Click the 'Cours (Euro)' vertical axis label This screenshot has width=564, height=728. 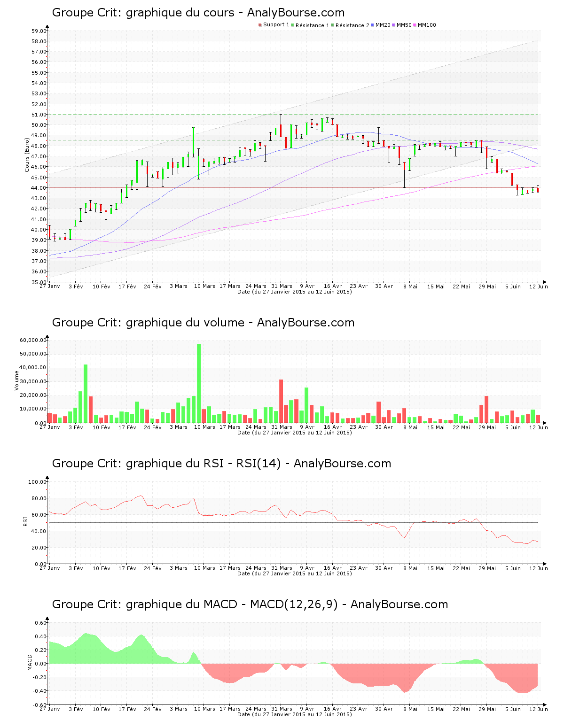[26, 155]
